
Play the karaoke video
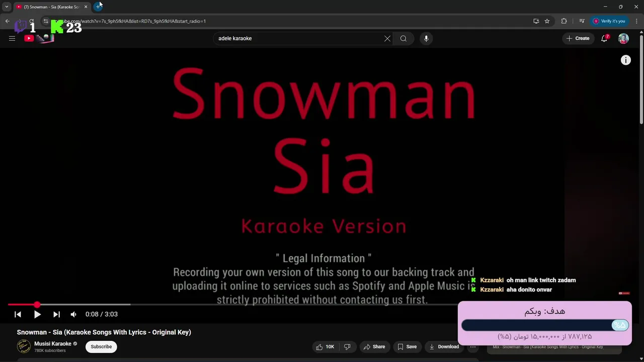[x=37, y=314]
